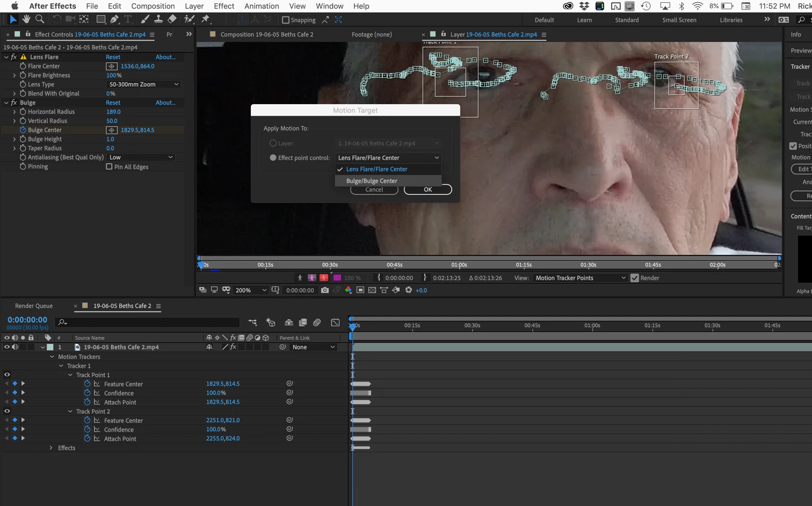Screen dimensions: 812x506
Task: Select the Learn workspace
Action: point(584,20)
